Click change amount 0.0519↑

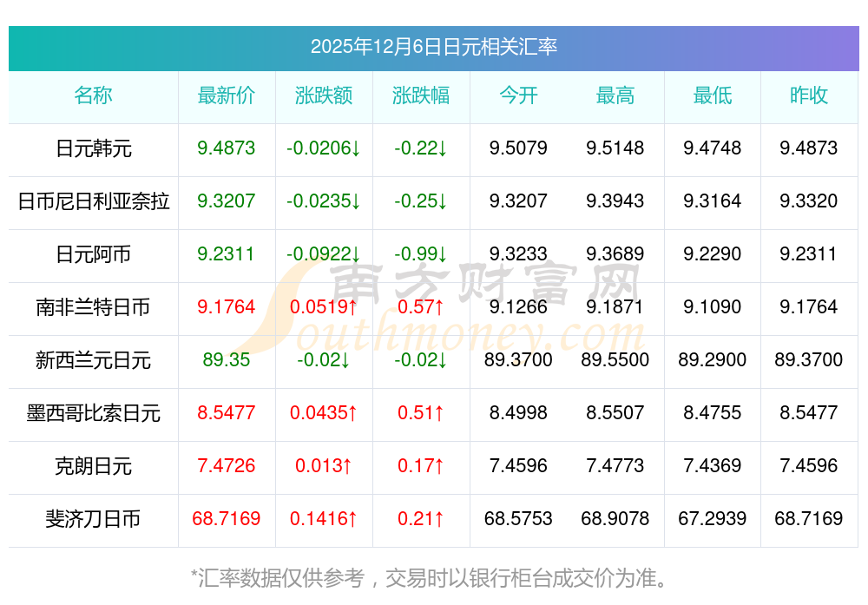click(324, 306)
